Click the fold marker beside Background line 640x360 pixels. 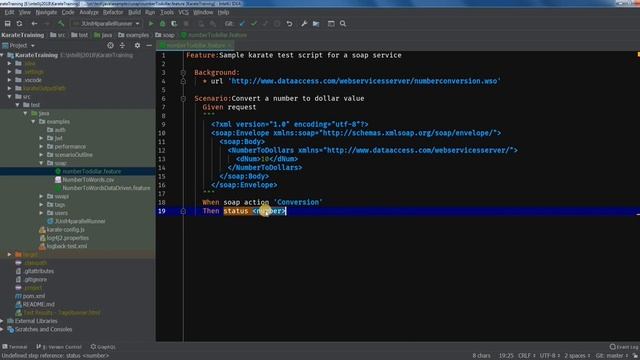tap(183, 73)
